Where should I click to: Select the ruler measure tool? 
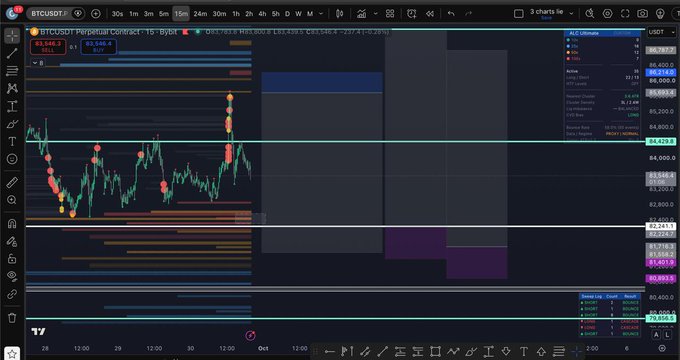point(12,183)
